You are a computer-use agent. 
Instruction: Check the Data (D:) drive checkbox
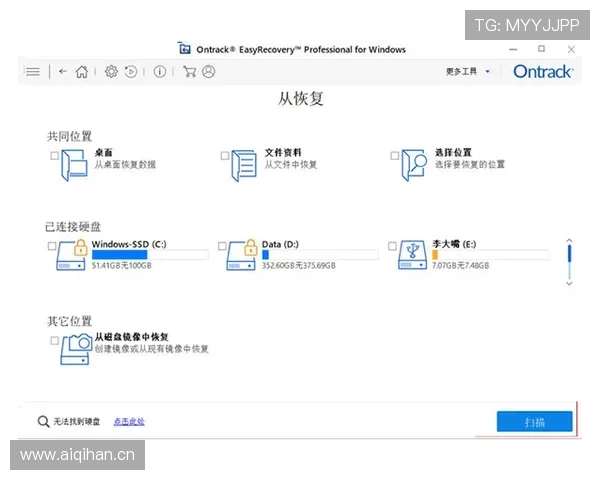(222, 246)
